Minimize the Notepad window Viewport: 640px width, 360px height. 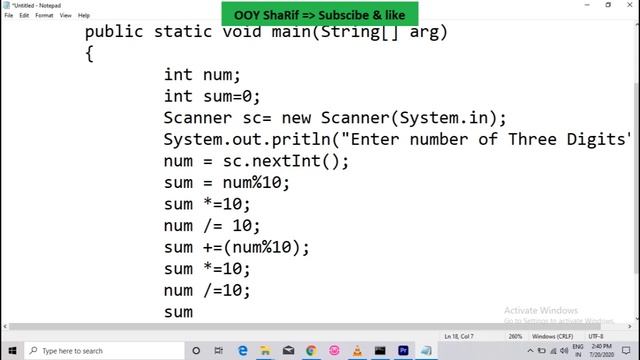click(587, 5)
